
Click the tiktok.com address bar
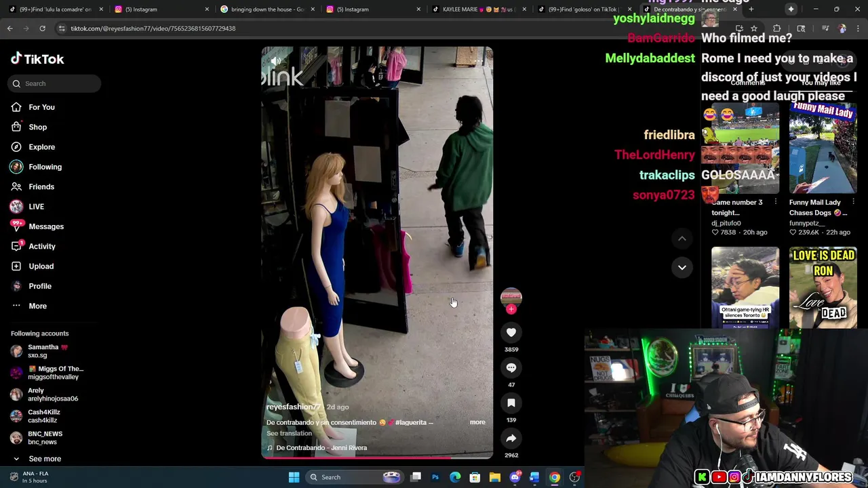pos(153,28)
